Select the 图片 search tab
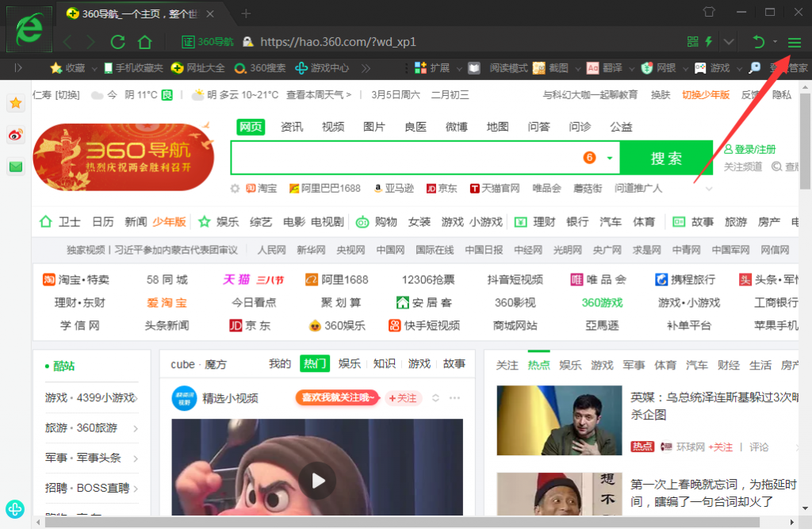This screenshot has width=812, height=529. coord(374,127)
